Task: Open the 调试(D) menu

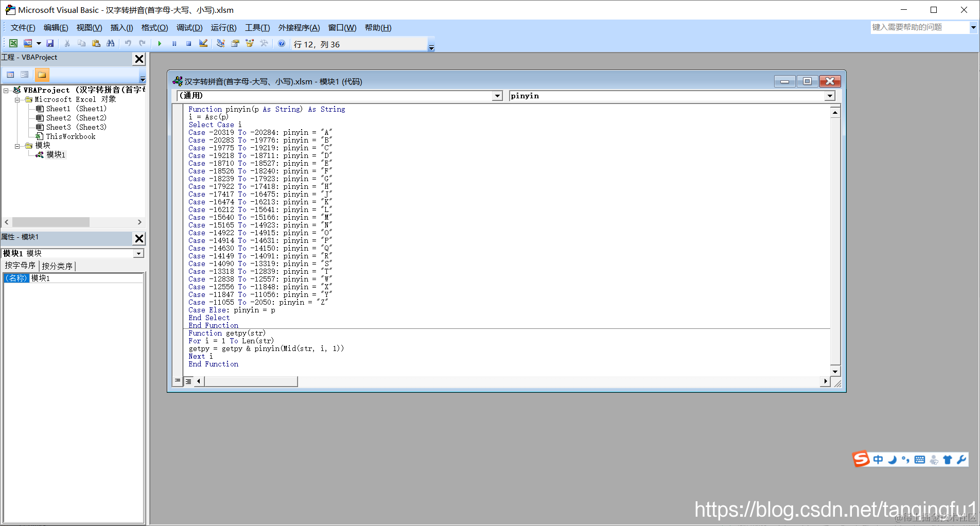Action: pos(189,28)
